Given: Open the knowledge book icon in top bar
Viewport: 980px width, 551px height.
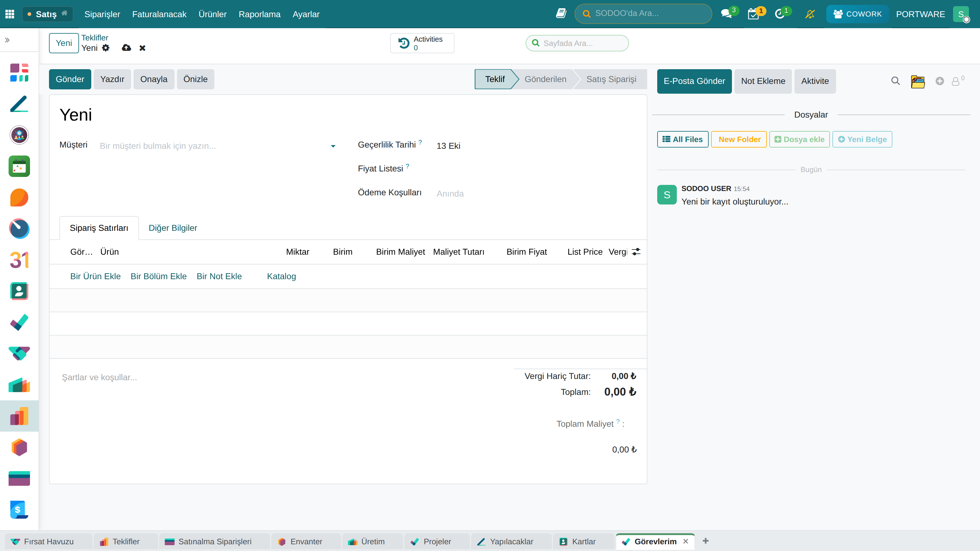Looking at the screenshot, I should click(x=561, y=14).
